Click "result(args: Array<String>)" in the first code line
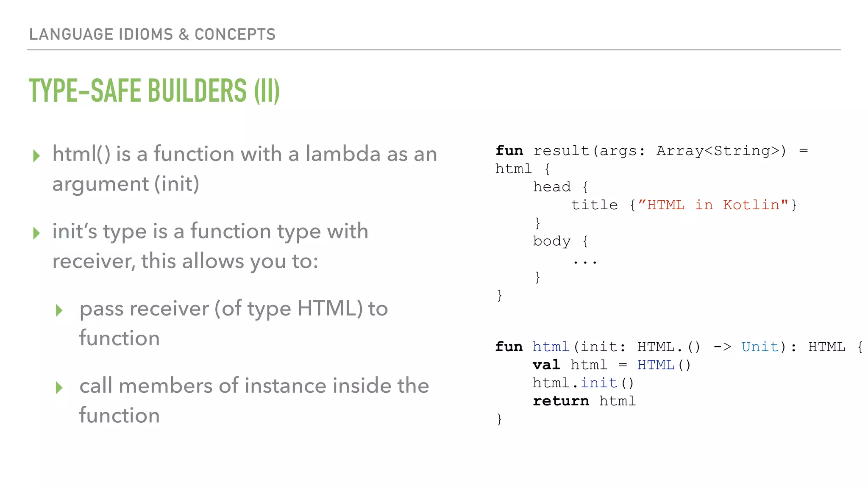 [659, 151]
